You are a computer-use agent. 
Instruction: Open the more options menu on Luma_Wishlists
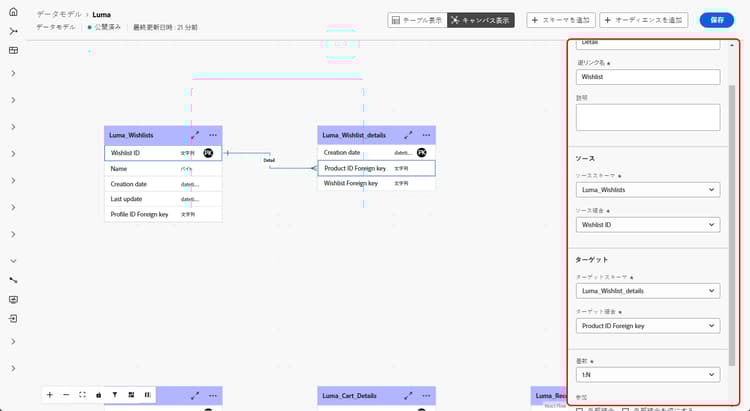213,135
